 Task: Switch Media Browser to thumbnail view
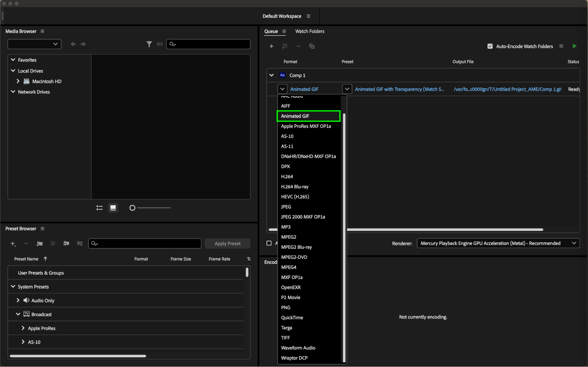click(x=113, y=208)
